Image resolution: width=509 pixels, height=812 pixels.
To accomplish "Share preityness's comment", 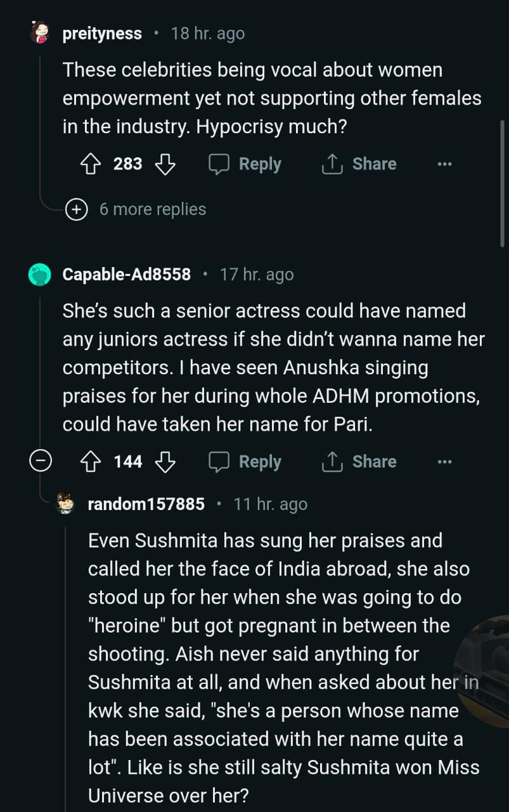I will [x=359, y=164].
